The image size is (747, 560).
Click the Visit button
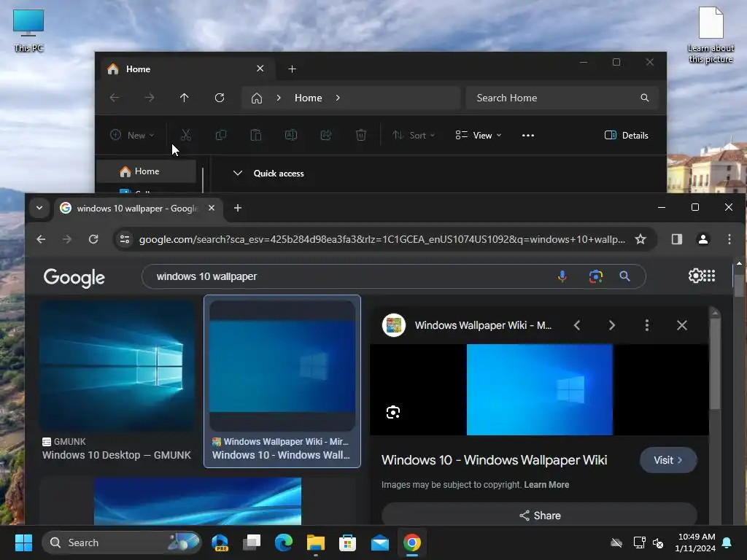tap(668, 460)
